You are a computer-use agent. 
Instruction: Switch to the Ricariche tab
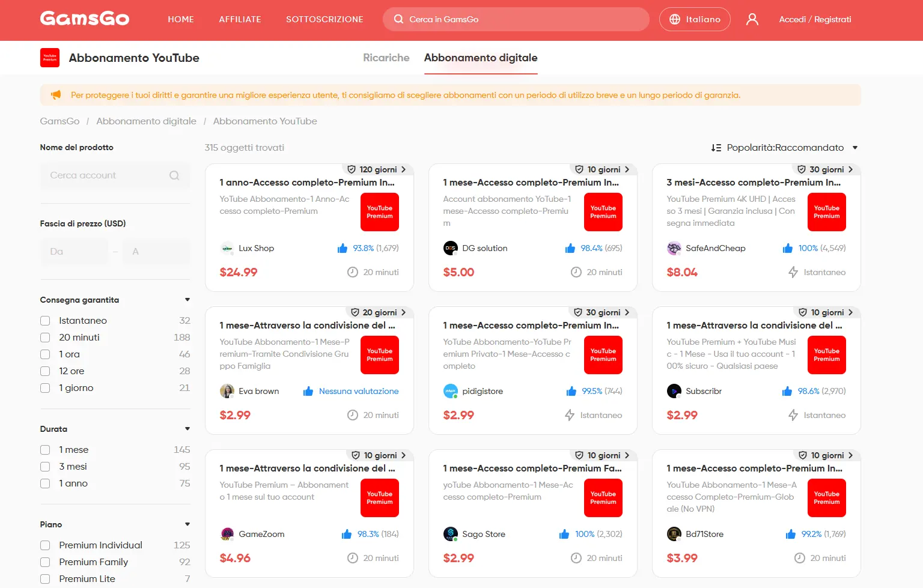click(x=386, y=58)
